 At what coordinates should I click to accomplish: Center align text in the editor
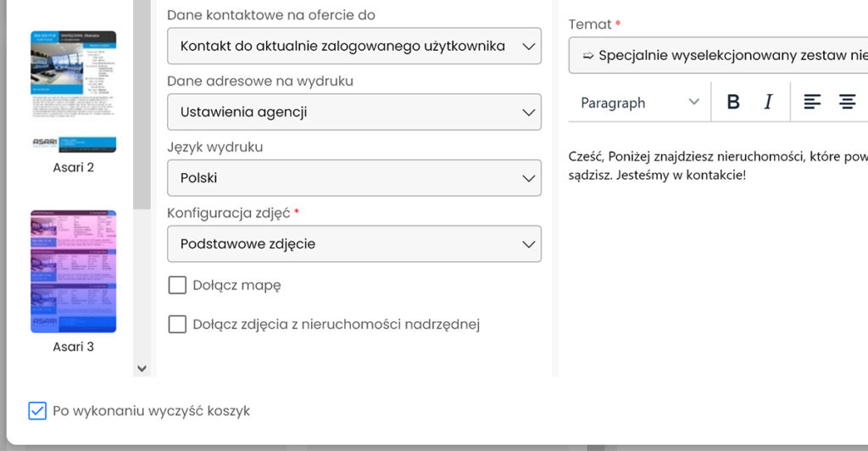point(847,102)
